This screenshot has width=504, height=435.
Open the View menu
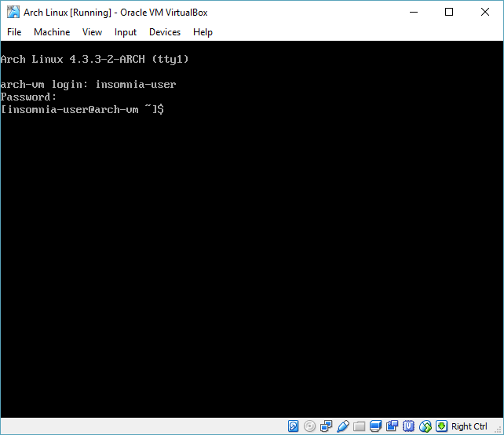(92, 32)
